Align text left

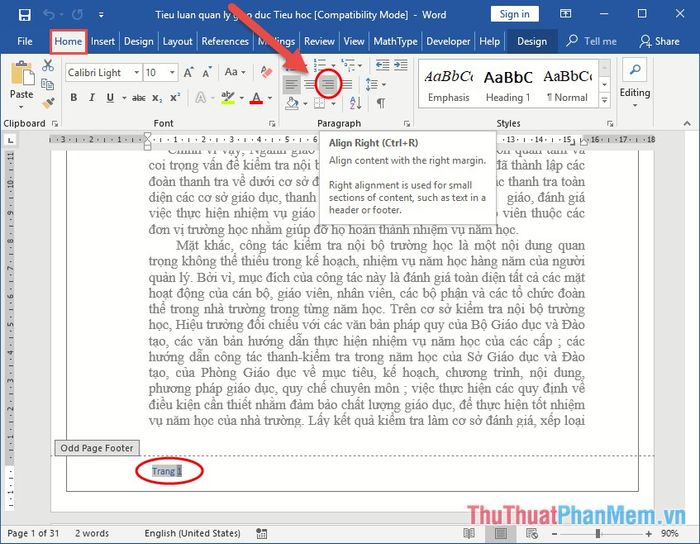[x=292, y=84]
